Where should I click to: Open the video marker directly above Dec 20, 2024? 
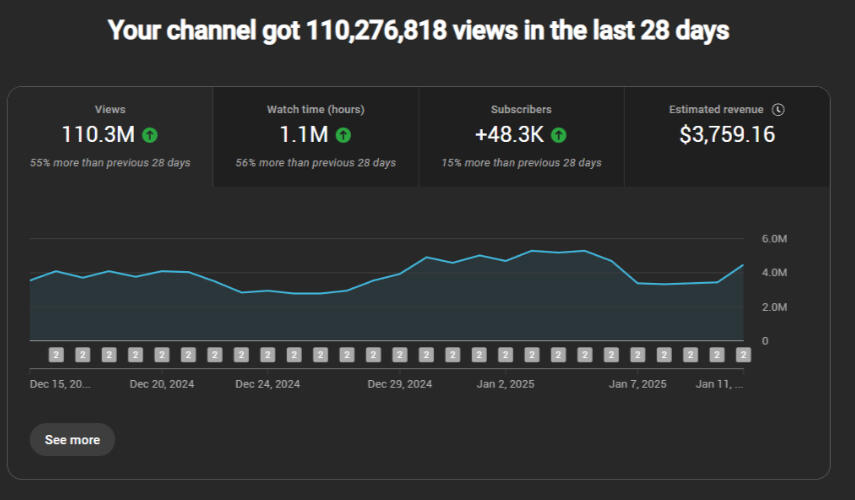pyautogui.click(x=162, y=355)
